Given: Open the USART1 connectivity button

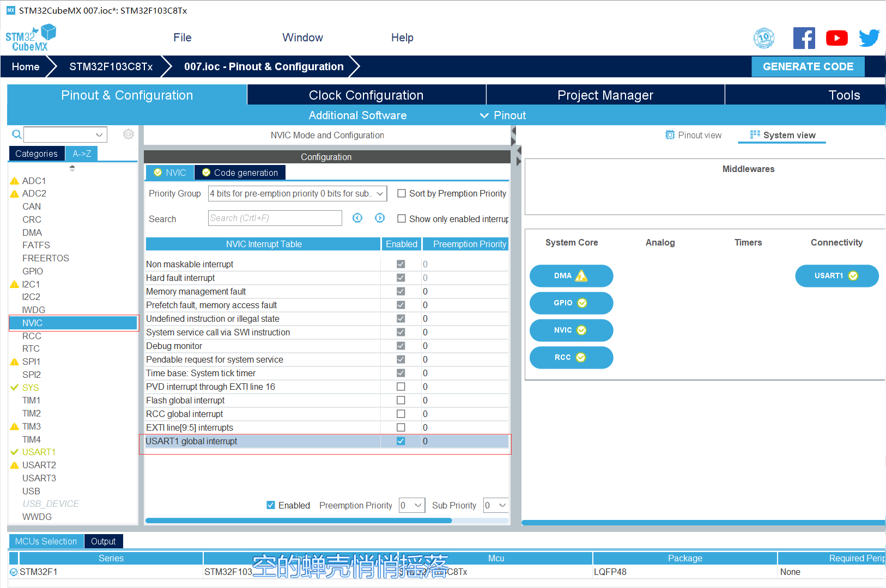Looking at the screenshot, I should 837,275.
